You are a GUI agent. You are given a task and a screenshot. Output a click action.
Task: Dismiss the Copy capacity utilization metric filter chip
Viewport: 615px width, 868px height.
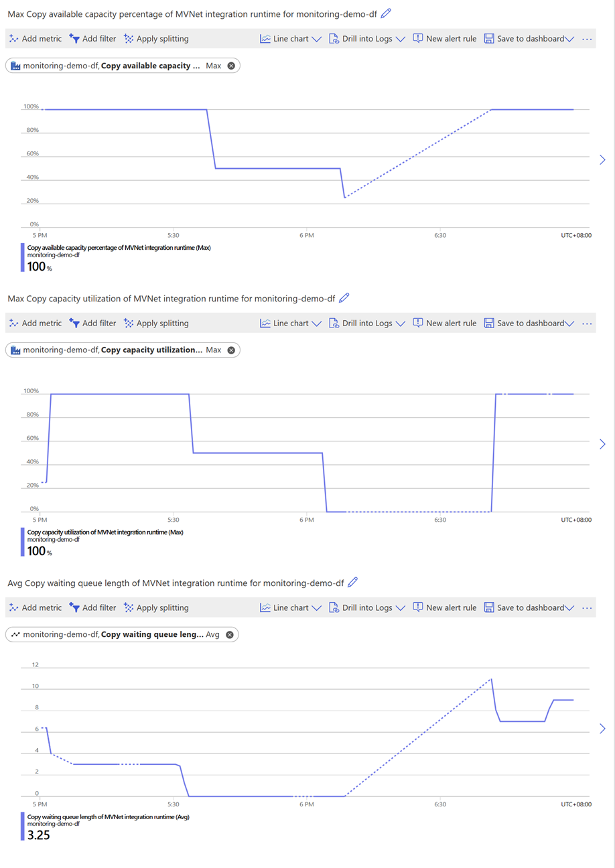click(230, 350)
